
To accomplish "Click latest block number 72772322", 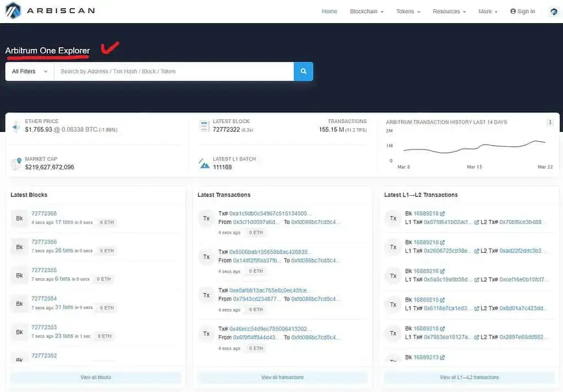I will click(226, 130).
